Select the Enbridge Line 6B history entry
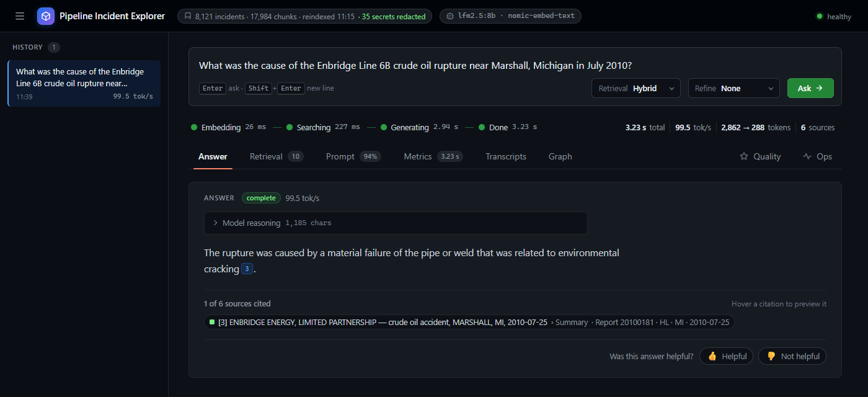Image resolution: width=868 pixels, height=397 pixels. (x=84, y=83)
